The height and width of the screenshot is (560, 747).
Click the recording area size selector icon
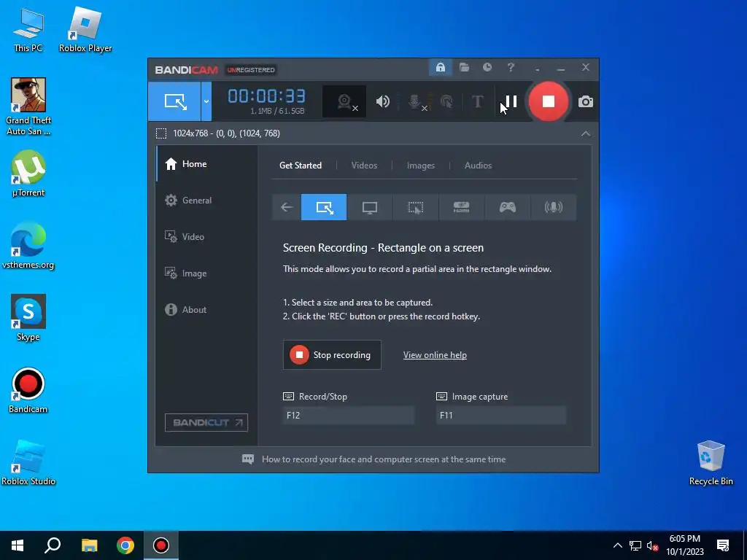[161, 133]
